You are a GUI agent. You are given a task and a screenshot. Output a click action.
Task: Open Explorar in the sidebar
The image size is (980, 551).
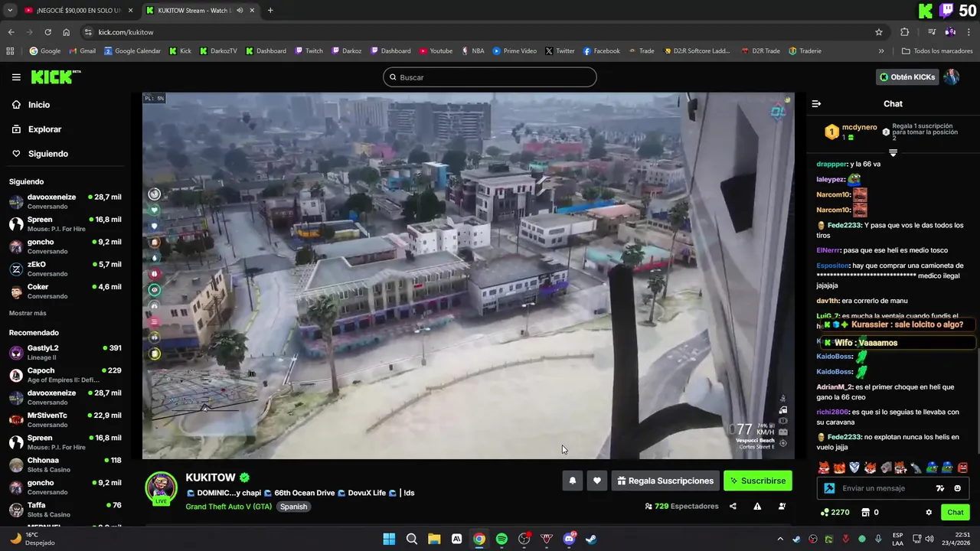pos(44,129)
